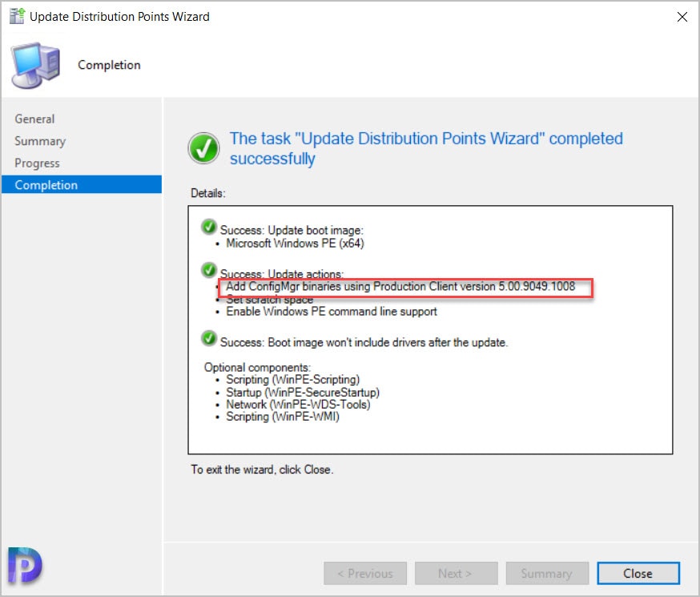Click 'Scripting (WinPE-Scripting)' entry
Viewport: 700px width, 597px height.
click(292, 380)
